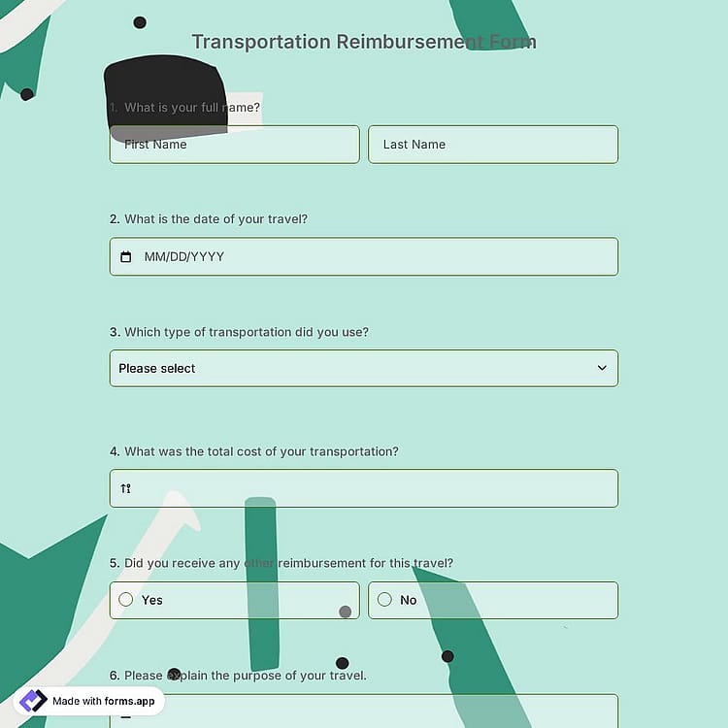
Task: Click the question 5 other reimbursement label
Action: pos(281,563)
